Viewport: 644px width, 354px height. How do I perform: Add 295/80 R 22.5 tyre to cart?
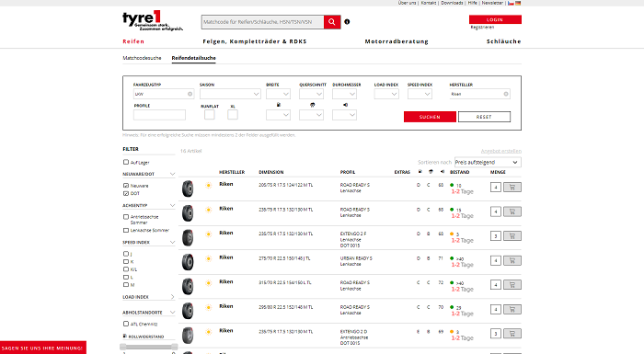click(x=512, y=309)
